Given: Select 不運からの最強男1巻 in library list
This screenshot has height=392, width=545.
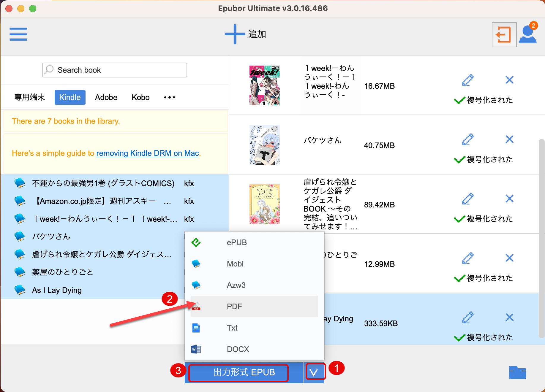Looking at the screenshot, I should [x=115, y=183].
